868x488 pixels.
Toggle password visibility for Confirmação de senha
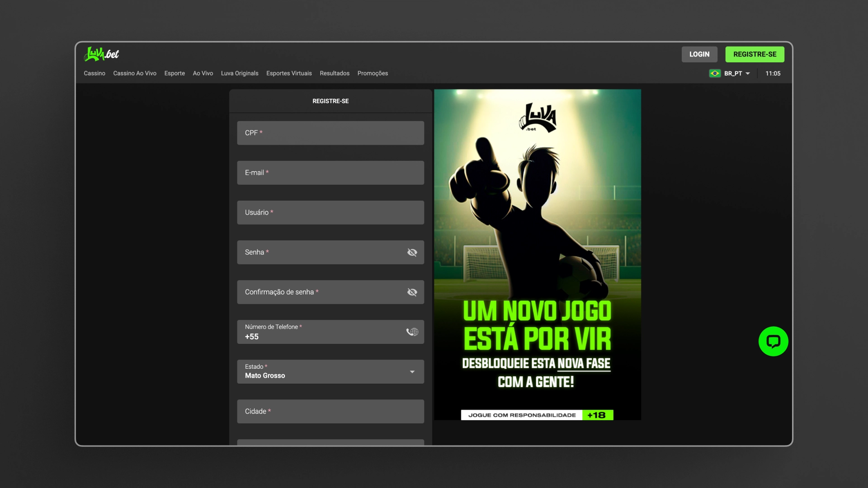click(x=412, y=292)
